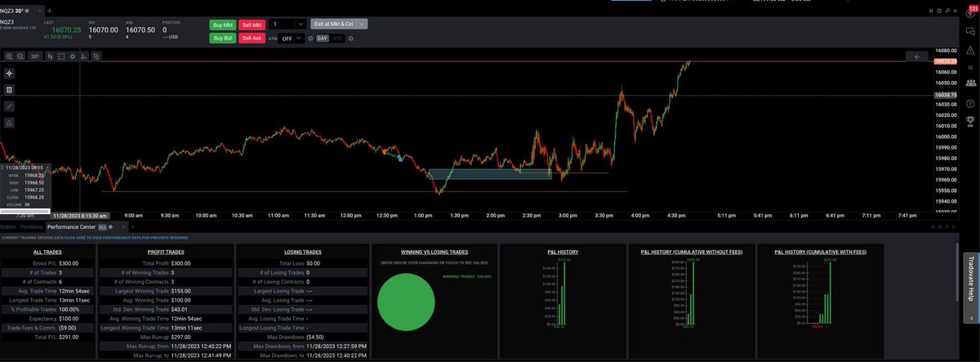Open the data box tool on left sidebar

click(x=9, y=90)
